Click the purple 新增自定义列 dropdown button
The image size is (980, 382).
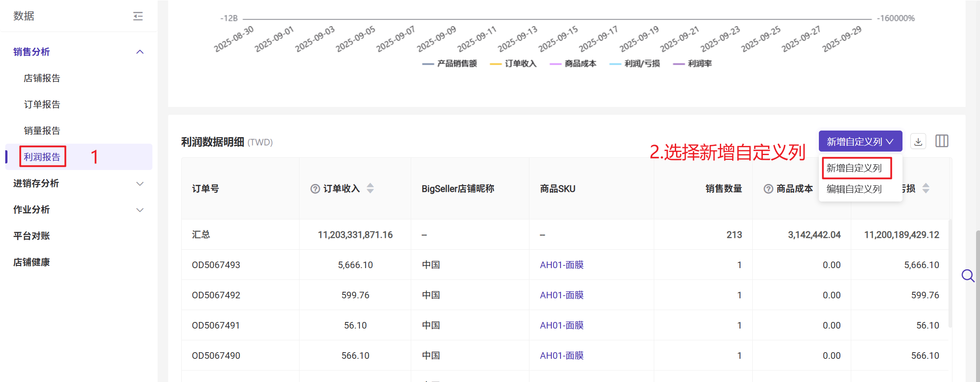(860, 141)
